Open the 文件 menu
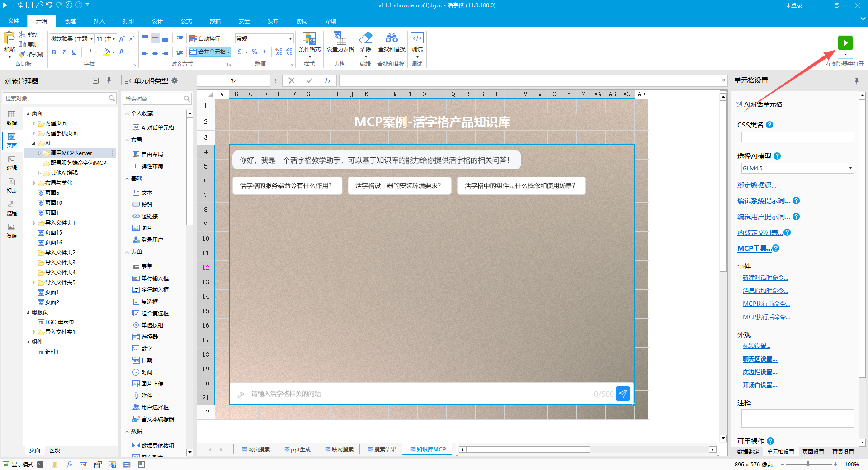 pos(14,21)
